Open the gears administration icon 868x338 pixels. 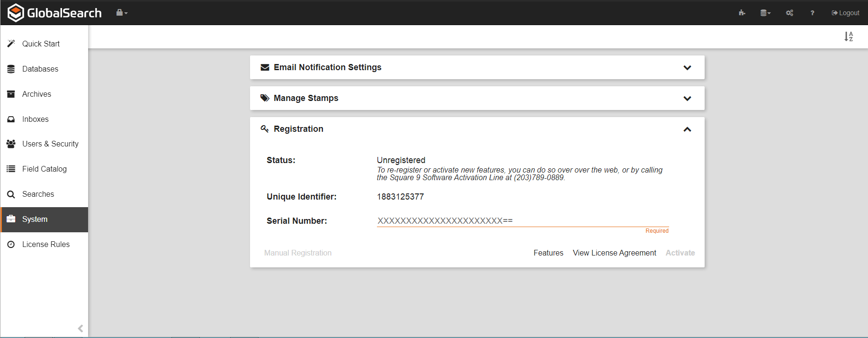789,13
